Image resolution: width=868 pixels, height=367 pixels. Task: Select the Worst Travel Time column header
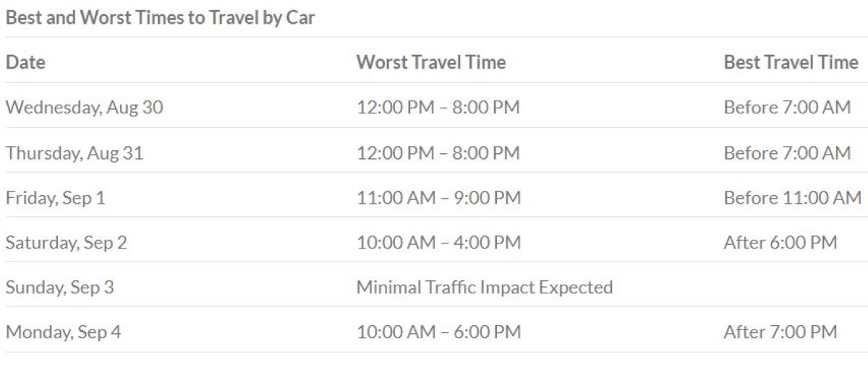[431, 63]
